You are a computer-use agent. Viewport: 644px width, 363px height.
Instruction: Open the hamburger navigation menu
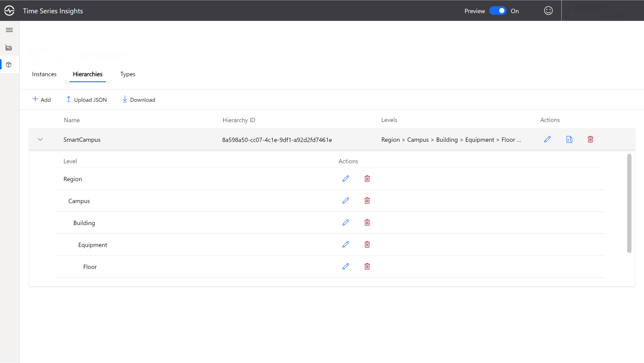tap(9, 30)
